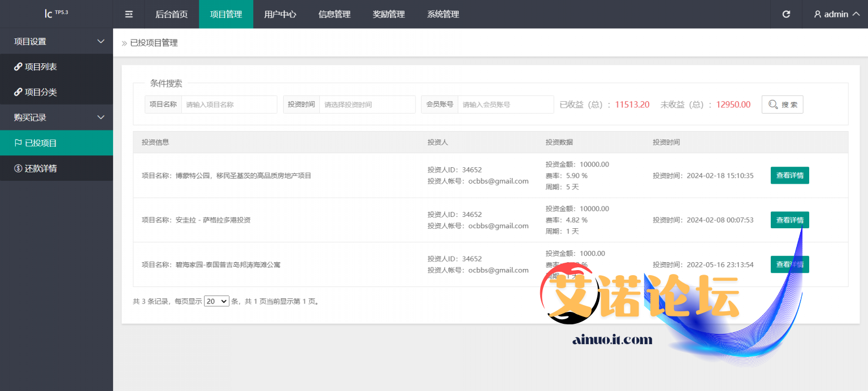
Task: Focus the 会员账号 input field
Action: [x=506, y=105]
